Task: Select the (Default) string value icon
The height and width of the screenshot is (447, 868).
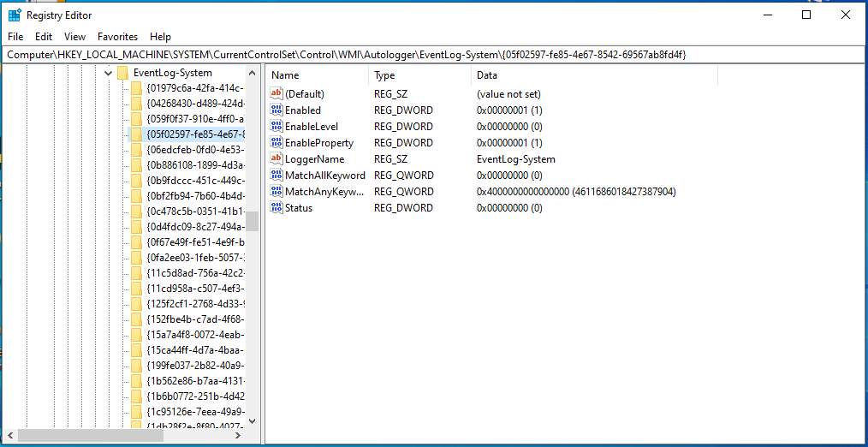Action: pos(276,93)
